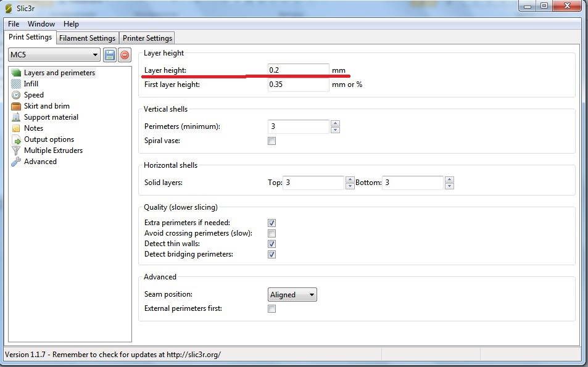Decrease Perimeters minimum with down arrow
The image size is (588, 367).
point(335,130)
